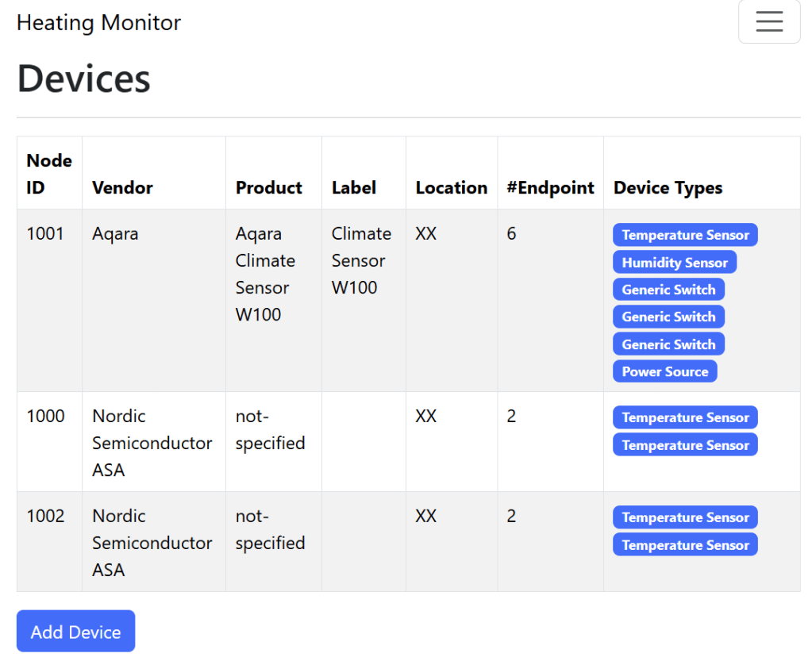Click the second Temperature Sensor badge of node 1002

[684, 544]
